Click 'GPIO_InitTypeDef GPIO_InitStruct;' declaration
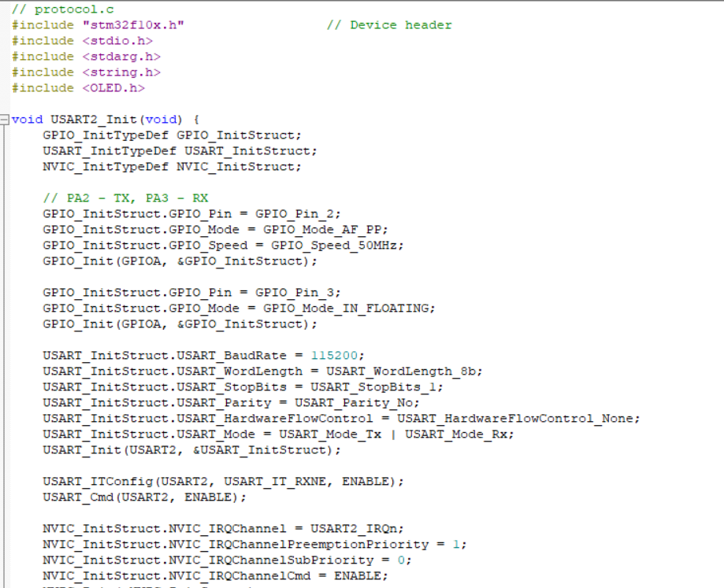The height and width of the screenshot is (588, 724). (173, 135)
